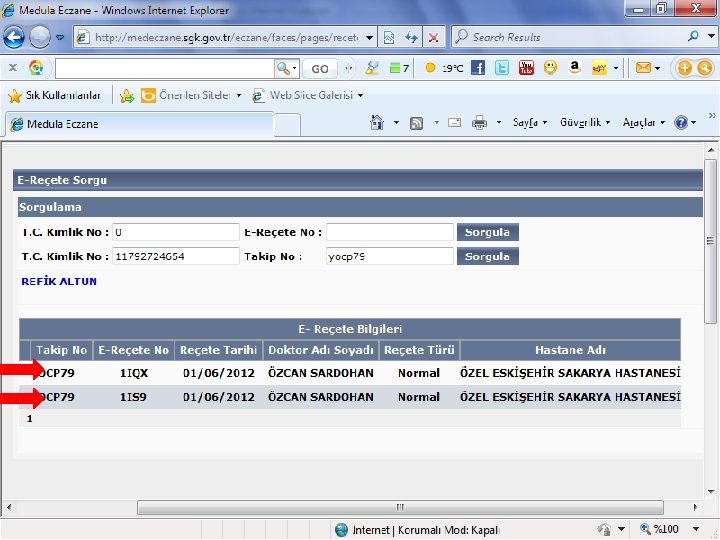Add page to favorites bar icon
Image resolution: width=720 pixels, height=540 pixels.
127,96
